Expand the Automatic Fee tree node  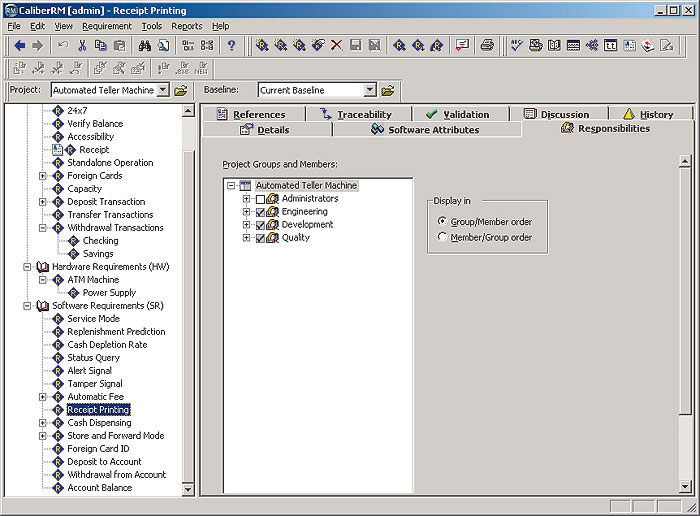(x=42, y=397)
